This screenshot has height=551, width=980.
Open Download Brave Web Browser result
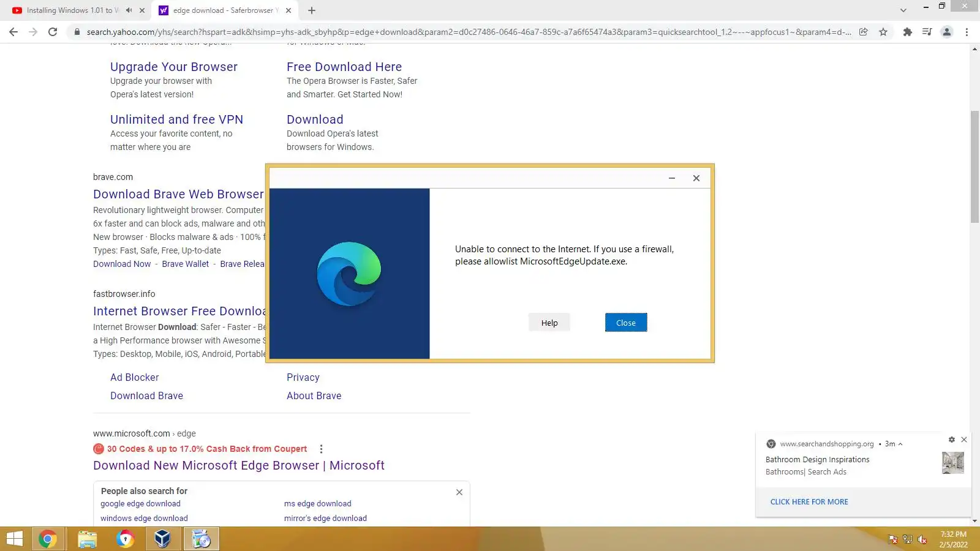(x=178, y=194)
